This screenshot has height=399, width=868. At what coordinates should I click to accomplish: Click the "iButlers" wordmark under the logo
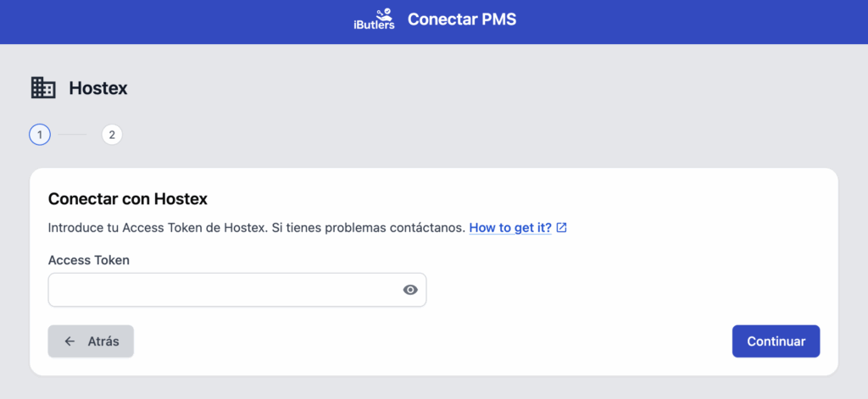[374, 26]
